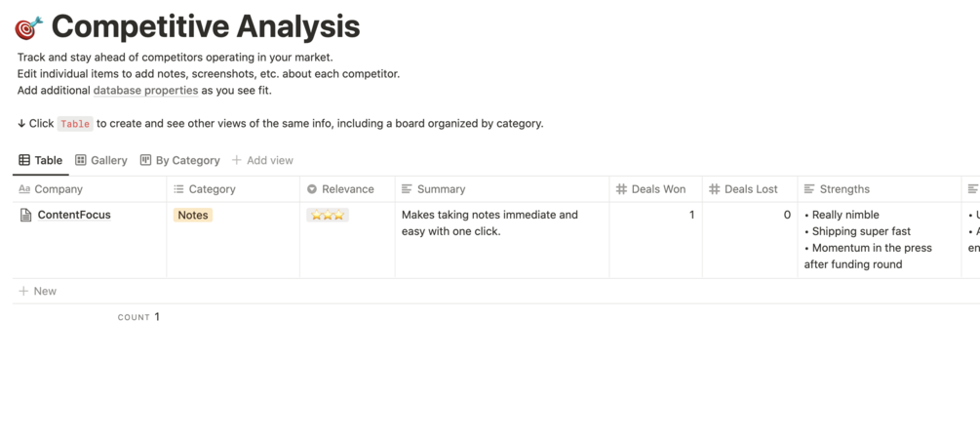Click the plus icon beside Add view
This screenshot has width=980, height=441.
236,160
